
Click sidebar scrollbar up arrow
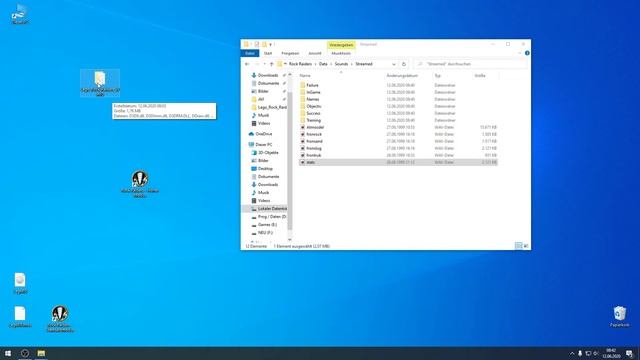tap(290, 75)
